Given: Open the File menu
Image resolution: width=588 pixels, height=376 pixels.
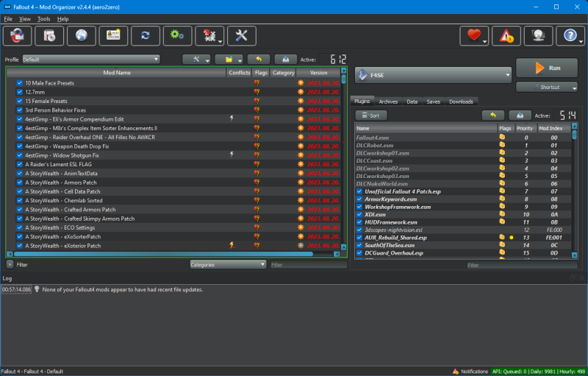Looking at the screenshot, I should [8, 18].
